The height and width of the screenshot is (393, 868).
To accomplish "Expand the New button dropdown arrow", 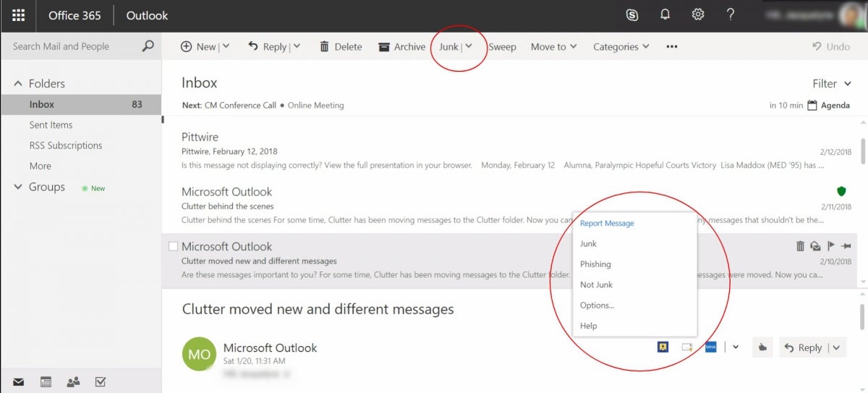I will point(226,46).
